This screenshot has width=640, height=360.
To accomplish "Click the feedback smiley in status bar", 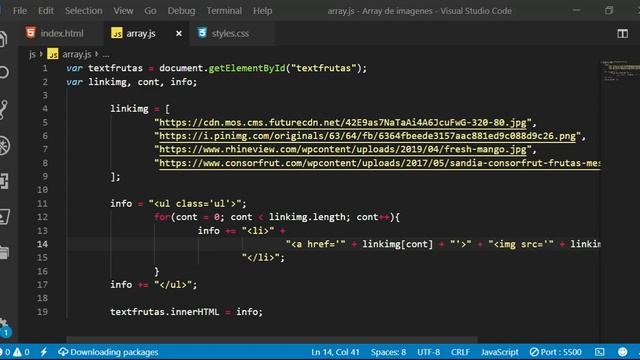I will [622, 352].
